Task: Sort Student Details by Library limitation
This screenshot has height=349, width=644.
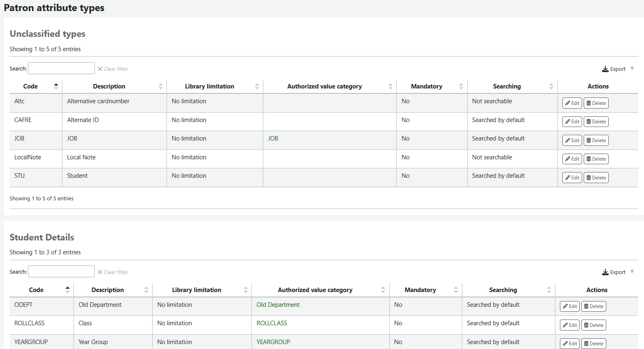Action: (196, 290)
